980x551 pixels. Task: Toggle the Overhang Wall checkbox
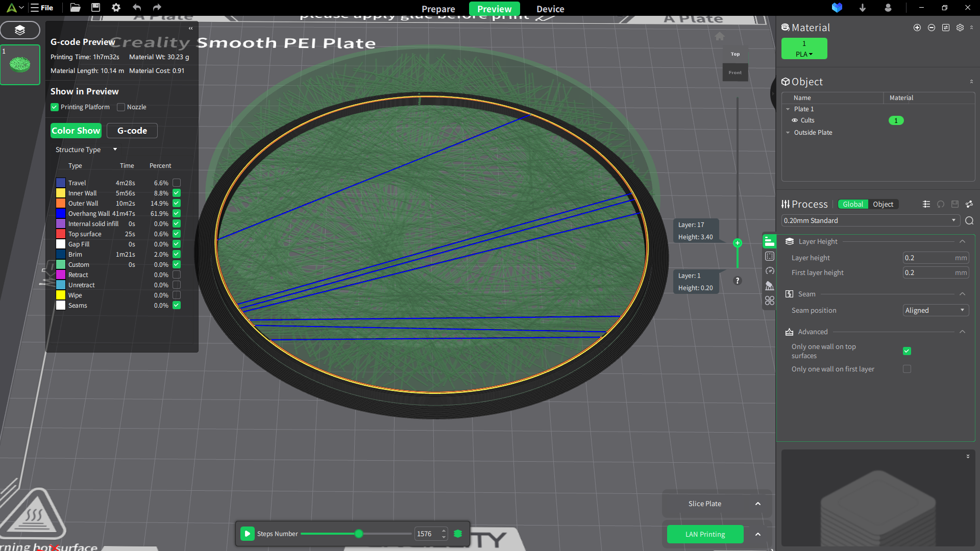coord(177,213)
